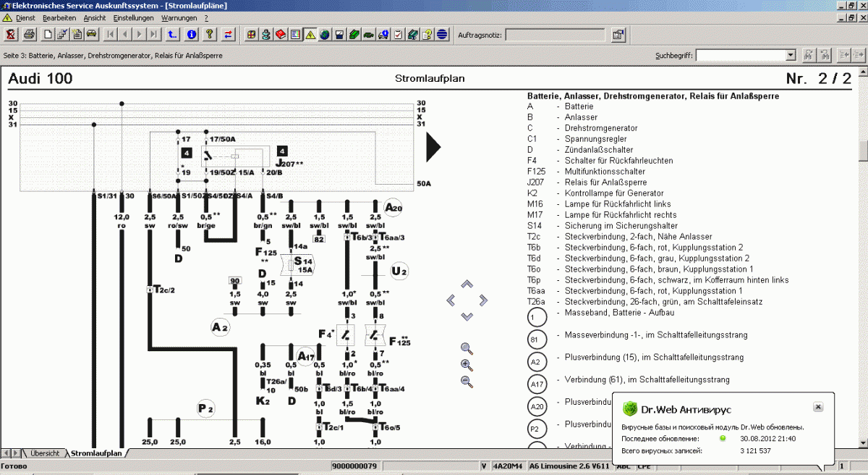Zoom in with the plus magnifier icon
Screen dimensions: 868x475
(467, 365)
